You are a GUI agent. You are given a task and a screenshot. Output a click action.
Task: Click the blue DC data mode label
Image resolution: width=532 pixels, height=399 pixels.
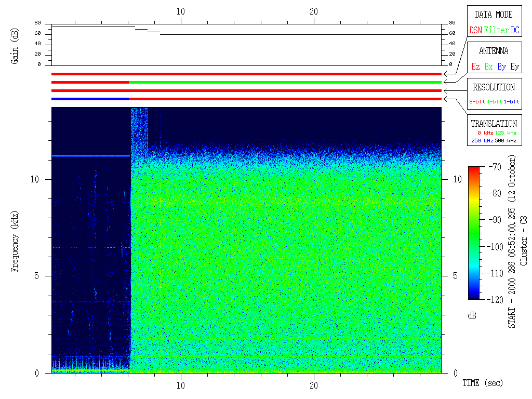coord(515,31)
